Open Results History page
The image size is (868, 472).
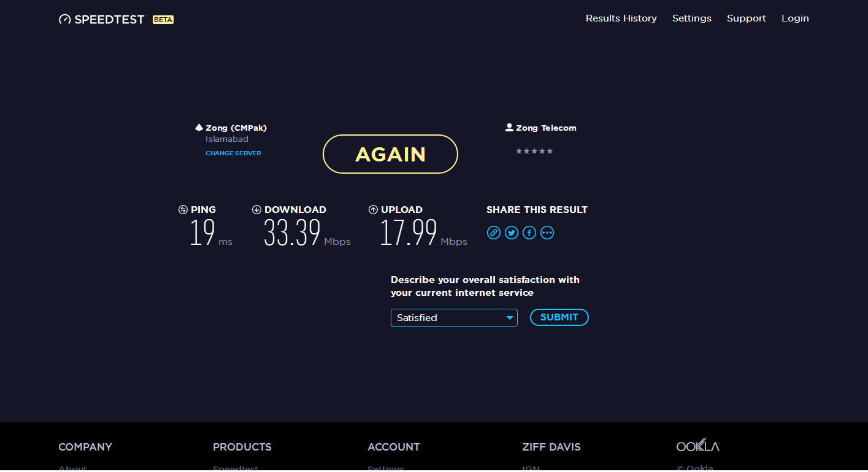[621, 18]
